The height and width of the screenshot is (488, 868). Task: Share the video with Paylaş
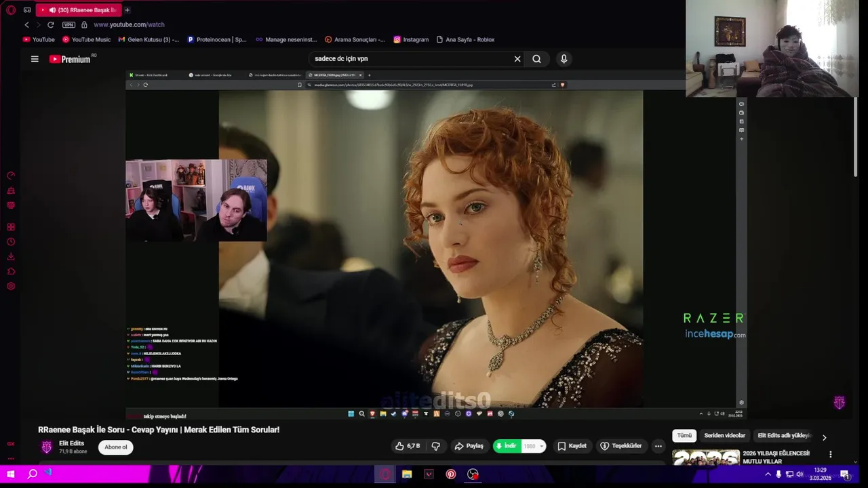point(469,446)
